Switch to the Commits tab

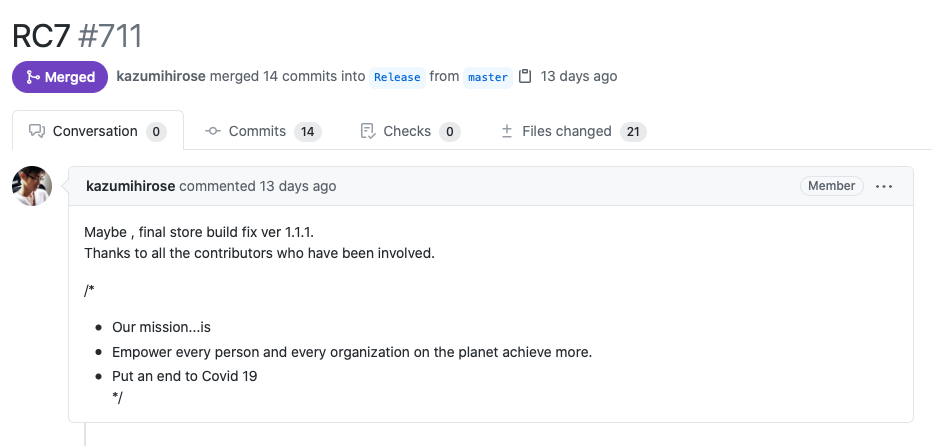click(263, 131)
